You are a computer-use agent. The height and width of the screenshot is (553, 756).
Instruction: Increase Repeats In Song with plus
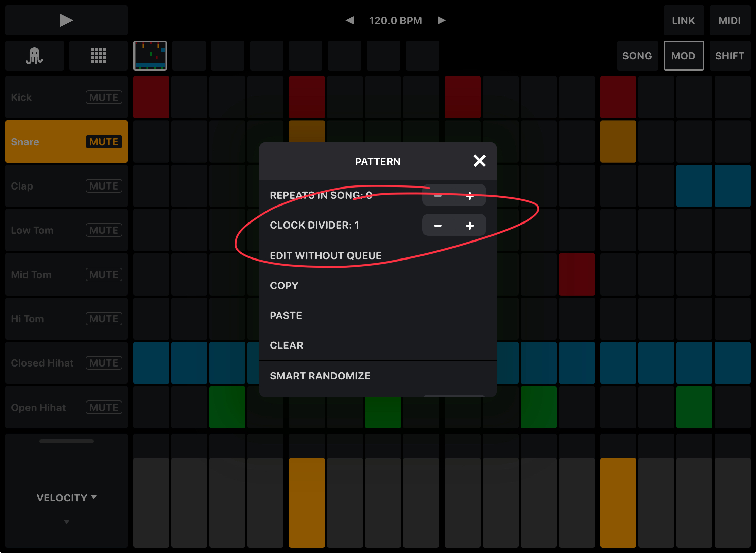[x=470, y=196]
